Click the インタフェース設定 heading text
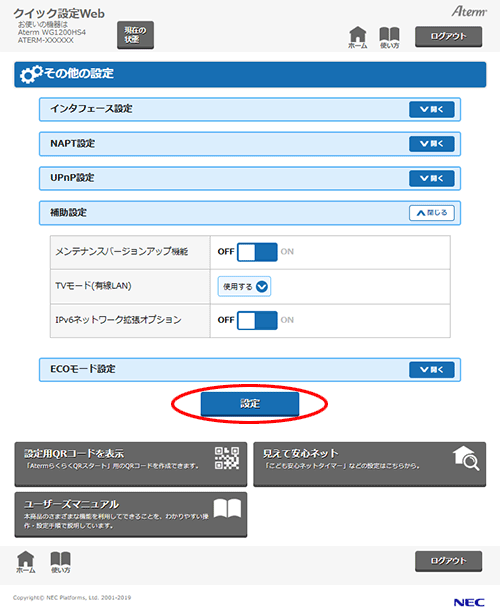Viewport: 500px width, 616px height. (91, 109)
